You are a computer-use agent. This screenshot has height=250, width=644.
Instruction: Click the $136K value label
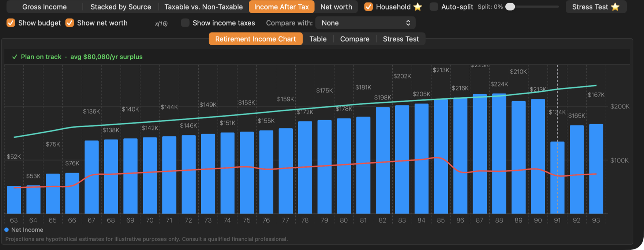click(x=91, y=111)
